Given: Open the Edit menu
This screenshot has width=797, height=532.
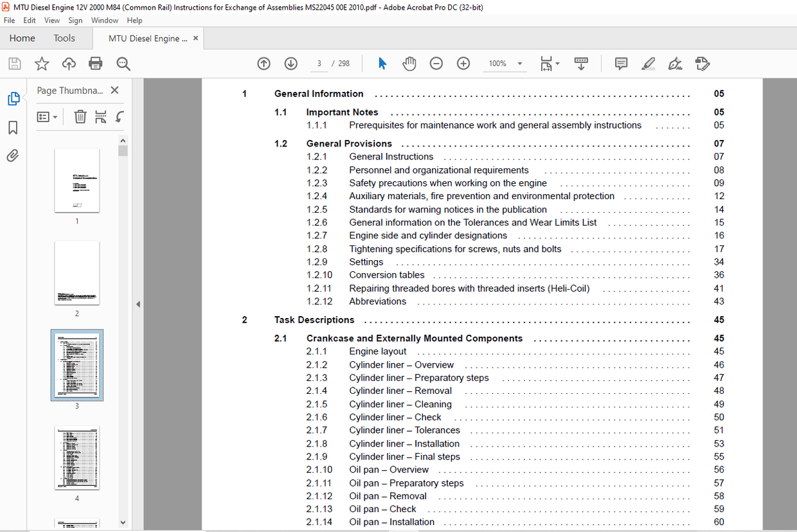Looking at the screenshot, I should click(30, 21).
